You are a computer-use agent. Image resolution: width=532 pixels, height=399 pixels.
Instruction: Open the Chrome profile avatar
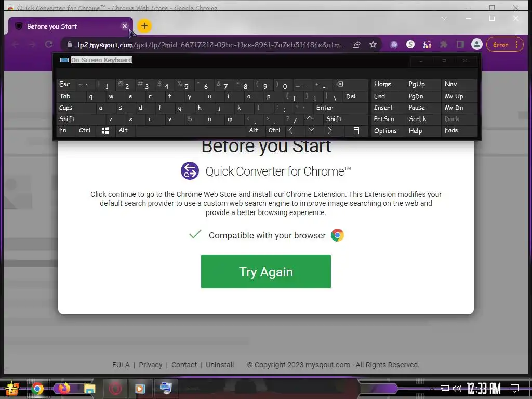[x=477, y=45]
